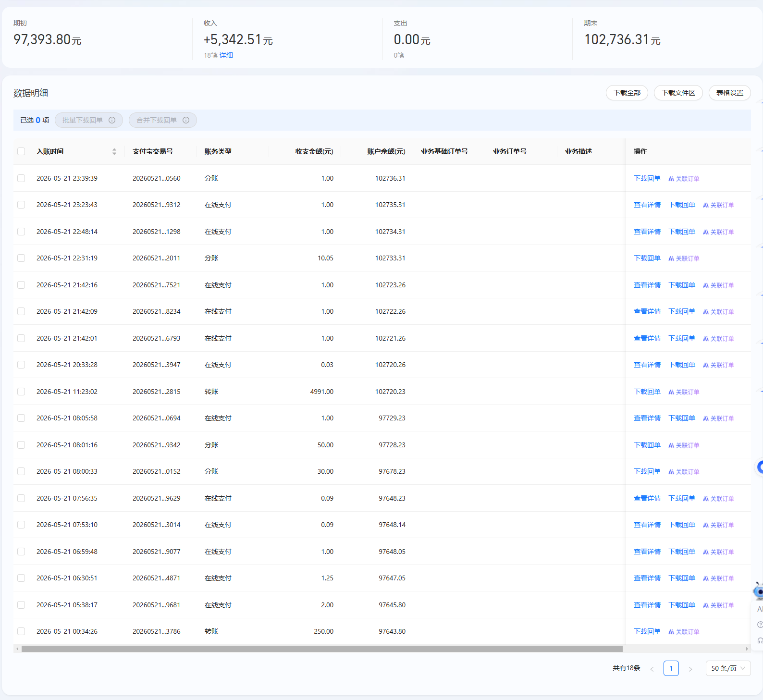Go to next page arrow
Viewport: 763px width, 700px height.
(690, 669)
